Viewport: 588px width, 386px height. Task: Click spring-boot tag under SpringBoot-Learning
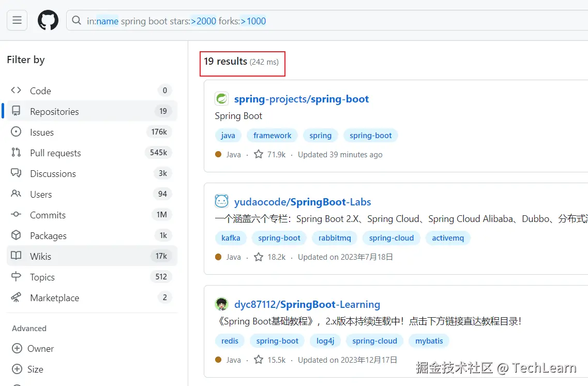click(x=277, y=340)
